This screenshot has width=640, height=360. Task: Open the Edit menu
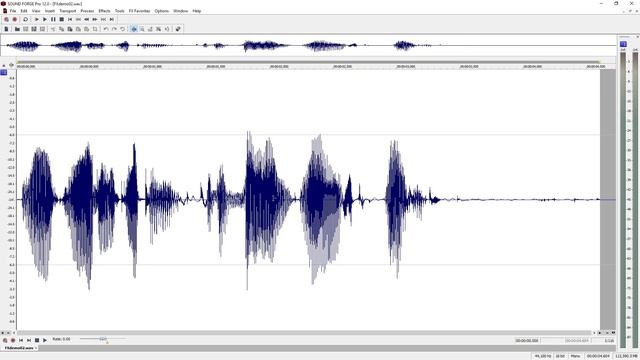24,11
